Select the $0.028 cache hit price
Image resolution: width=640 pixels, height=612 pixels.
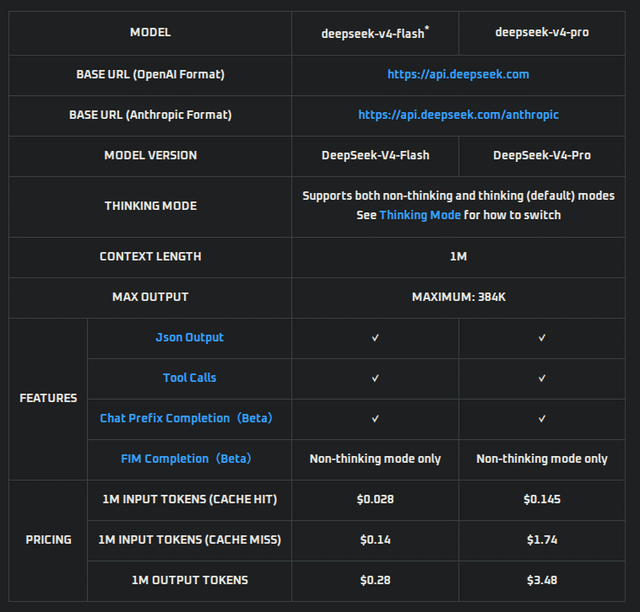(x=375, y=499)
